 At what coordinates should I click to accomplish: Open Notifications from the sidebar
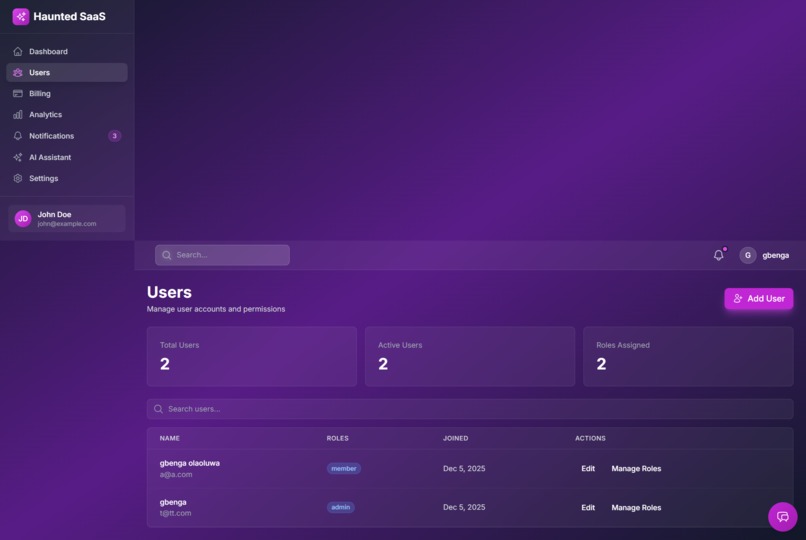click(67, 136)
